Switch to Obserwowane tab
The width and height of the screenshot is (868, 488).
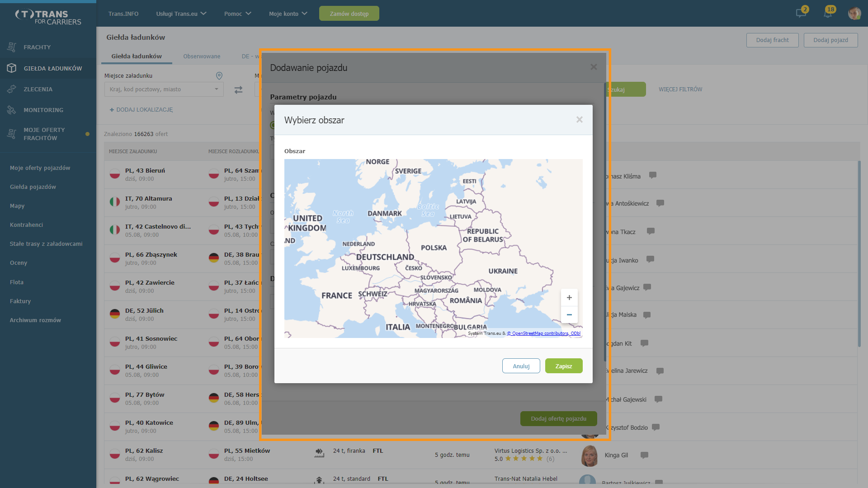click(x=202, y=56)
